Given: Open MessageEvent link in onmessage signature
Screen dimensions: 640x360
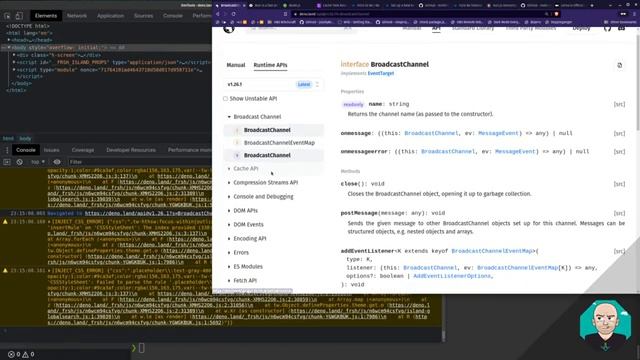Looking at the screenshot, I should point(498,133).
